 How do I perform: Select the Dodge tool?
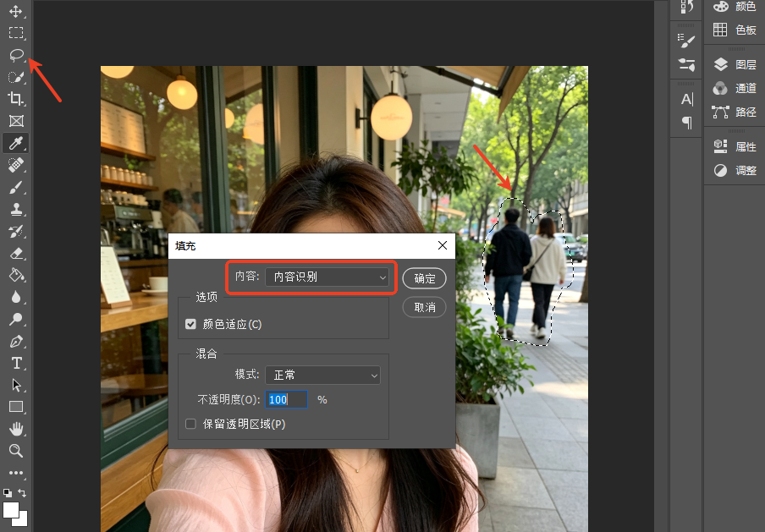15,320
